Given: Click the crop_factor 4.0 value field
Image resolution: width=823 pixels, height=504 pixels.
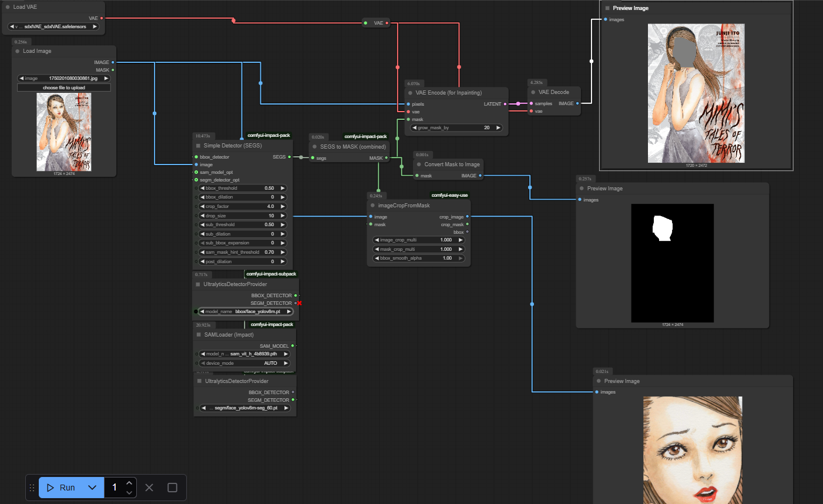Looking at the screenshot, I should [243, 206].
